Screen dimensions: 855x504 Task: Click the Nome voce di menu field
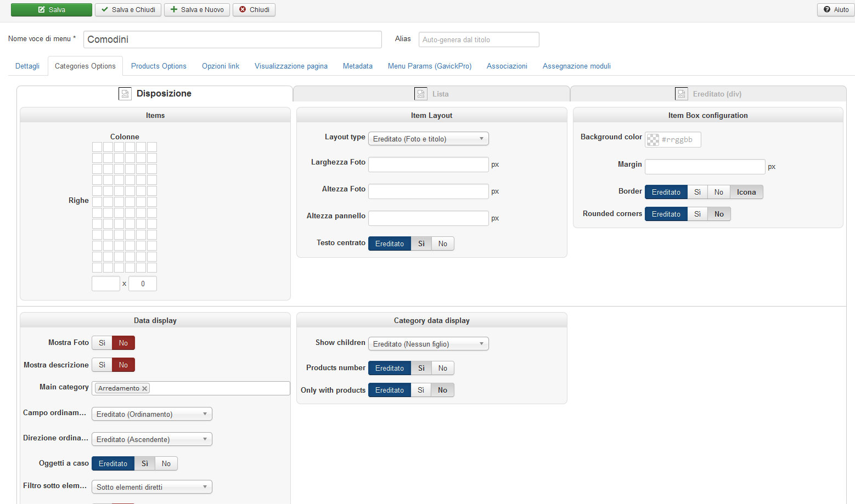pos(233,39)
